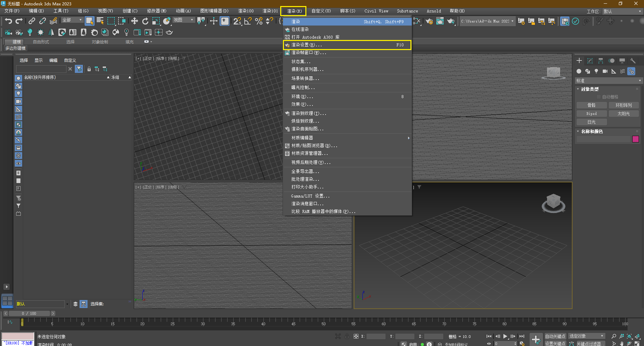
Task: Open the Create panel plus tab
Action: pyautogui.click(x=579, y=60)
